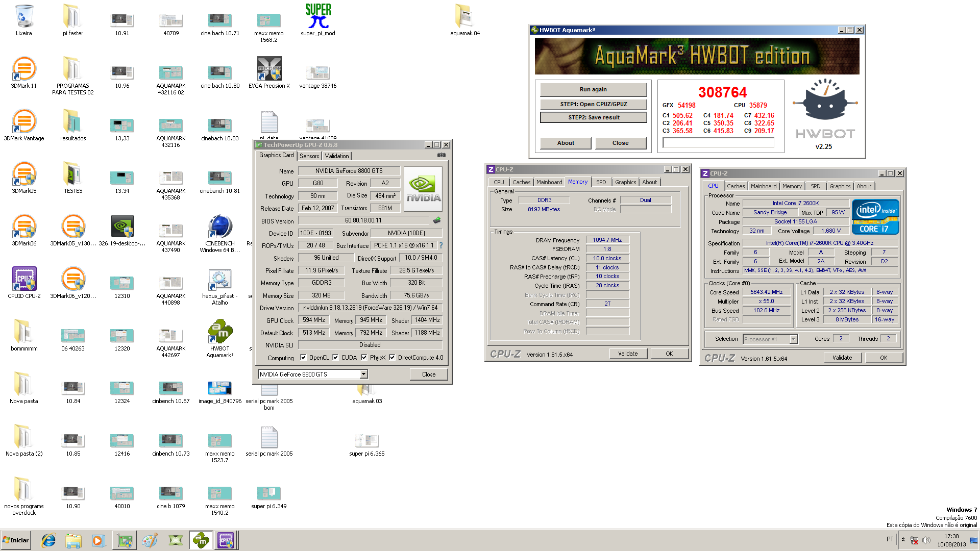Open the 326.19-desktop NVIDIA driver installer icon
The height and width of the screenshot is (551, 980).
click(122, 227)
